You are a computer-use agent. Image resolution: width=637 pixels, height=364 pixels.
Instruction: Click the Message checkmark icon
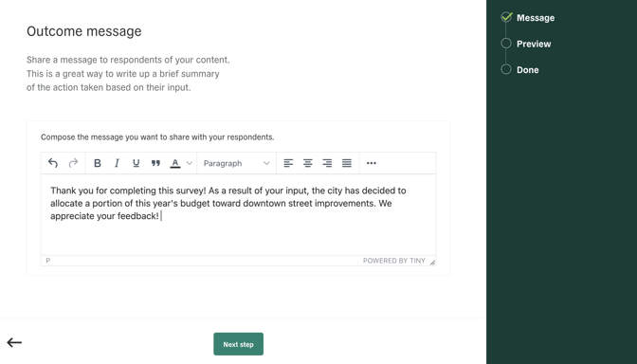pos(506,17)
